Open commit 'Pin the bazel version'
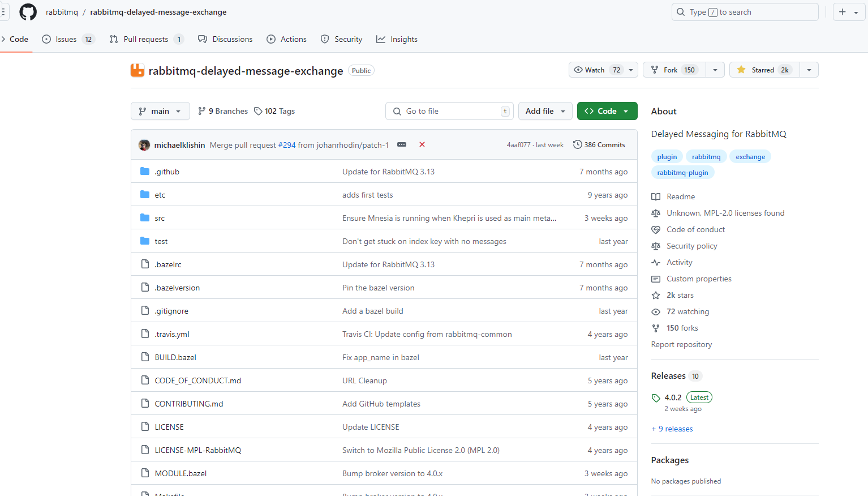The height and width of the screenshot is (496, 868). (378, 288)
